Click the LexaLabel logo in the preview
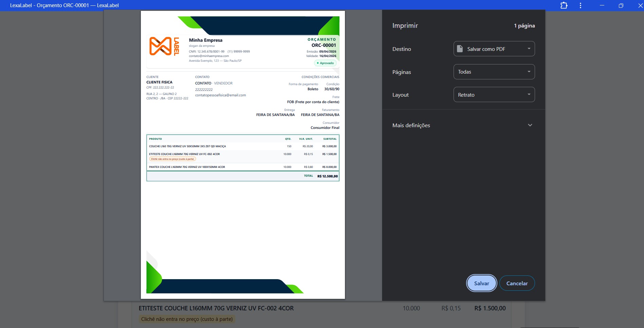 pos(164,46)
